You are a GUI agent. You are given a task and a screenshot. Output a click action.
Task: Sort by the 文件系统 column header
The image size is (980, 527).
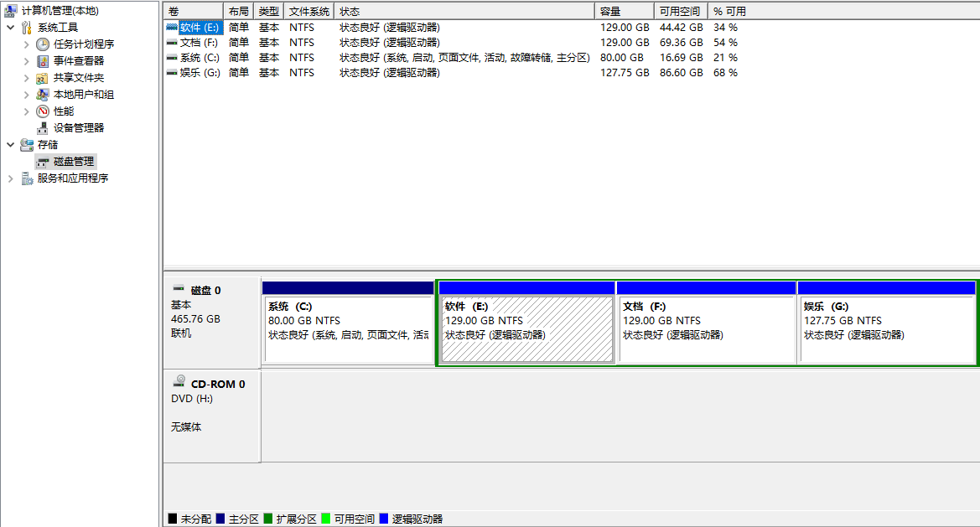coord(309,12)
